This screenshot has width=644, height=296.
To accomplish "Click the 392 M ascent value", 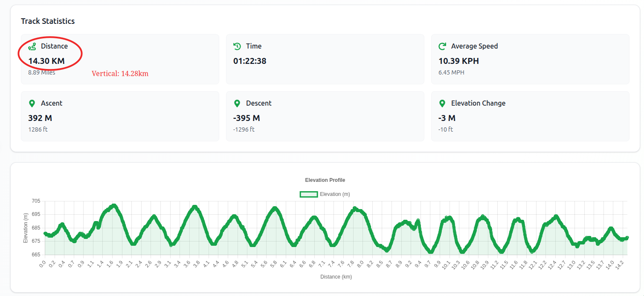I will (40, 118).
